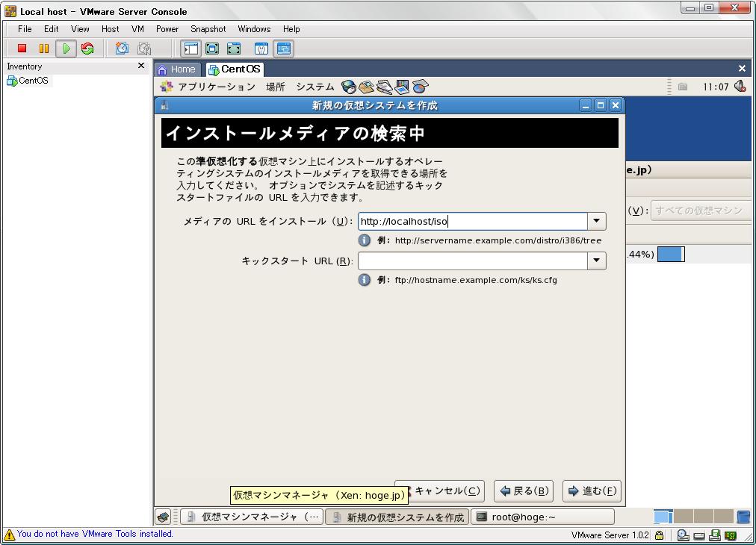Open the presentation panel launcher icon
This screenshot has height=545, width=756.
402,87
